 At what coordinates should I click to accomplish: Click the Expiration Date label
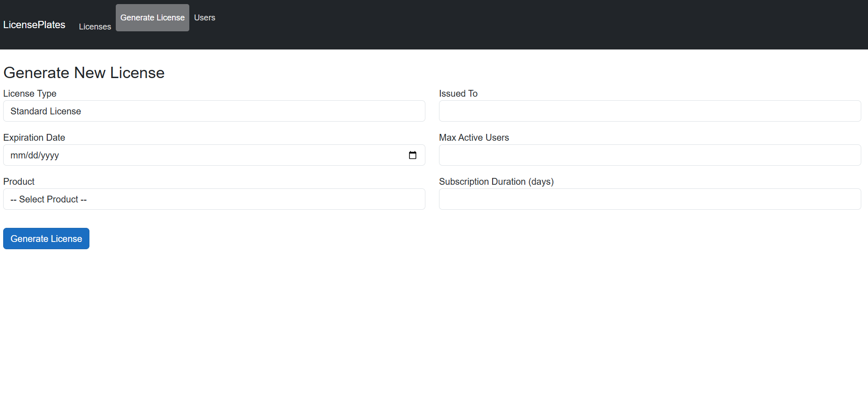coord(34,138)
